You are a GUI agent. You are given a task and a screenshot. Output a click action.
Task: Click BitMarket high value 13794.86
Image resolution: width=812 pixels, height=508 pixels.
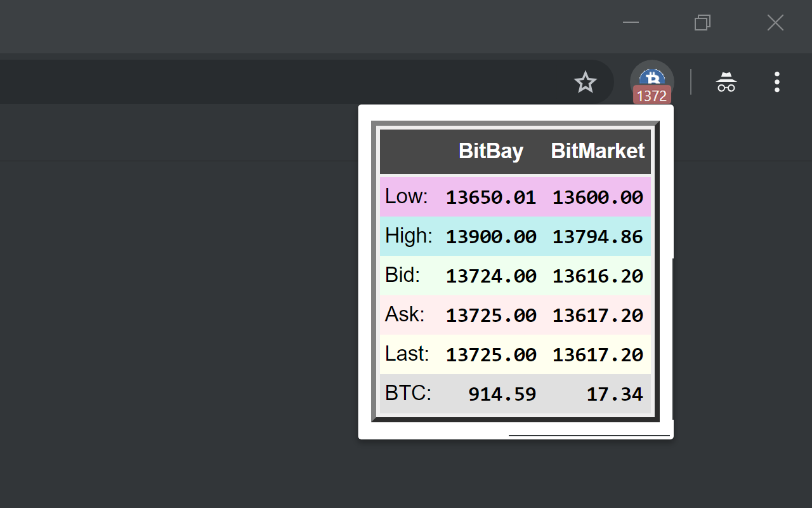[x=598, y=237]
